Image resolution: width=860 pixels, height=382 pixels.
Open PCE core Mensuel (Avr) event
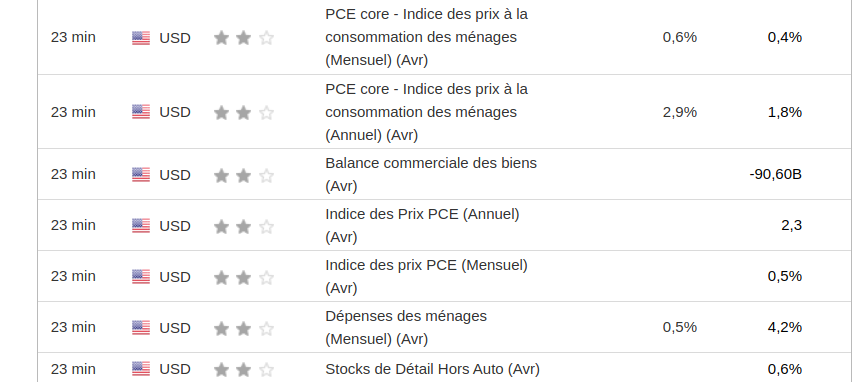click(x=427, y=37)
